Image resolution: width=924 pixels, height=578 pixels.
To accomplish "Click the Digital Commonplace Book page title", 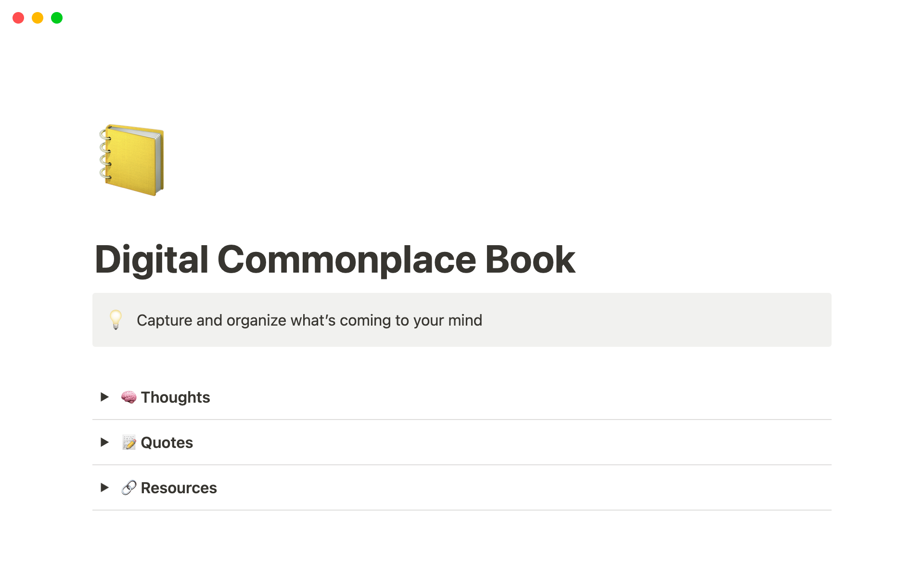I will coord(335,260).
